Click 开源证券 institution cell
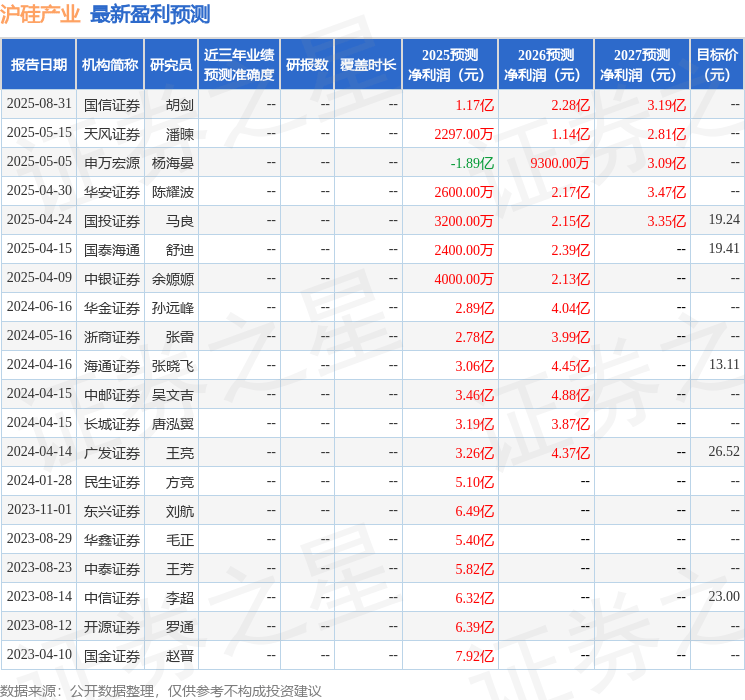Screen dimensions: 745x700 pyautogui.click(x=112, y=627)
